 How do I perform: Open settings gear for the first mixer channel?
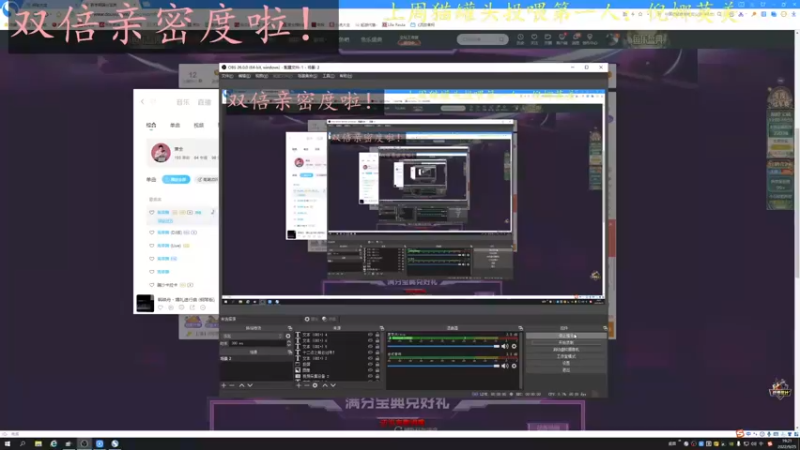(514, 346)
